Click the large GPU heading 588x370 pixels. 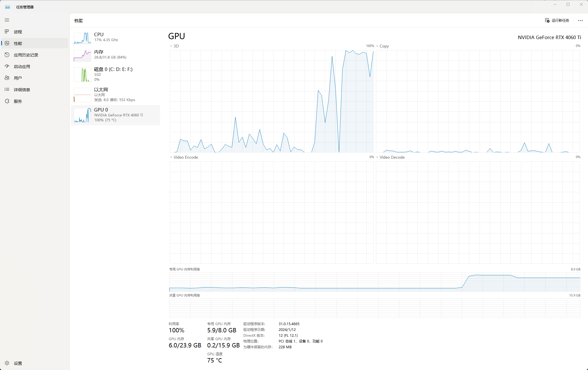177,36
